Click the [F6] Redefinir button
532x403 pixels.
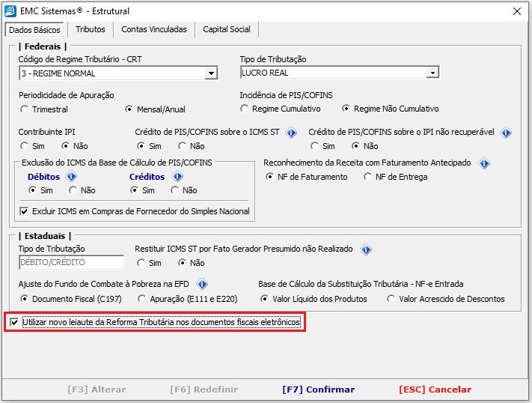tap(204, 390)
